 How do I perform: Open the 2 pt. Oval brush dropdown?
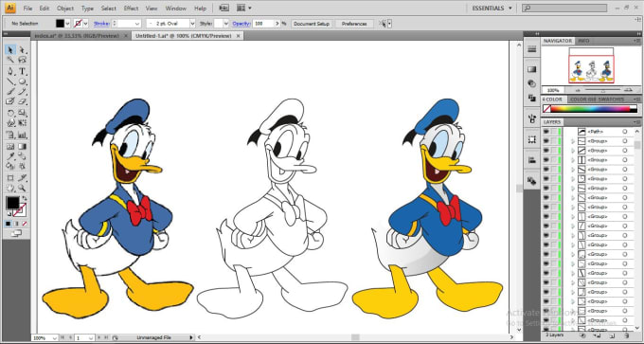(192, 24)
